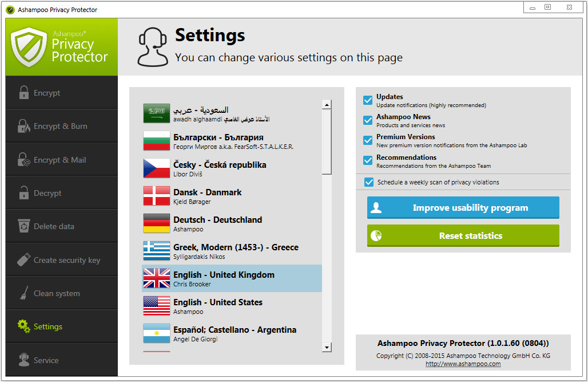Open the Settings sidebar menu item
The image size is (588, 382).
48,326
